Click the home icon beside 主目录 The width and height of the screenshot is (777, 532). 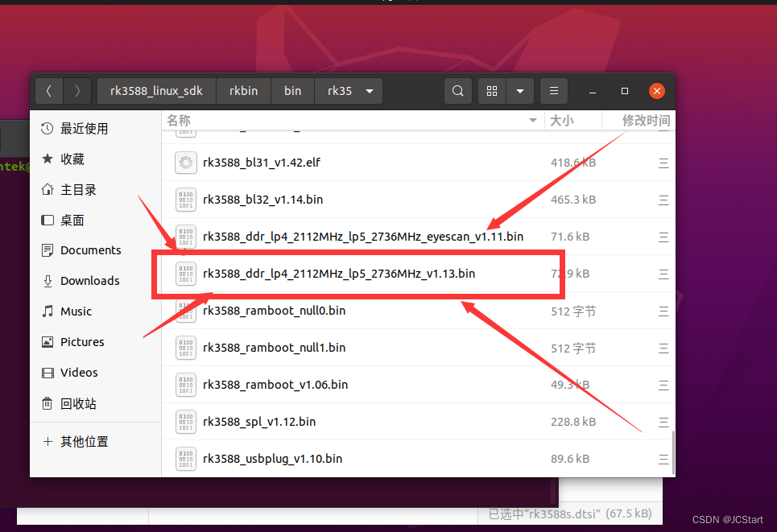47,189
